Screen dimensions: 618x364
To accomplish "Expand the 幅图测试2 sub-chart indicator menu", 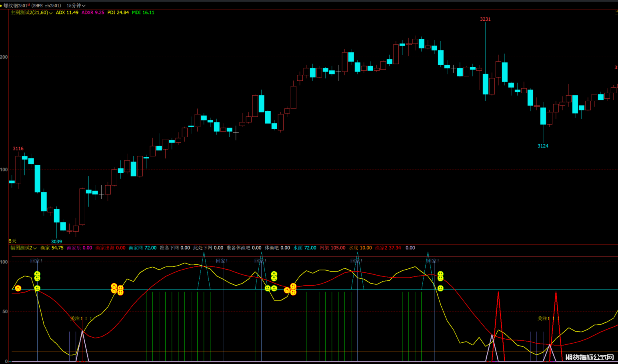I will click(23, 248).
